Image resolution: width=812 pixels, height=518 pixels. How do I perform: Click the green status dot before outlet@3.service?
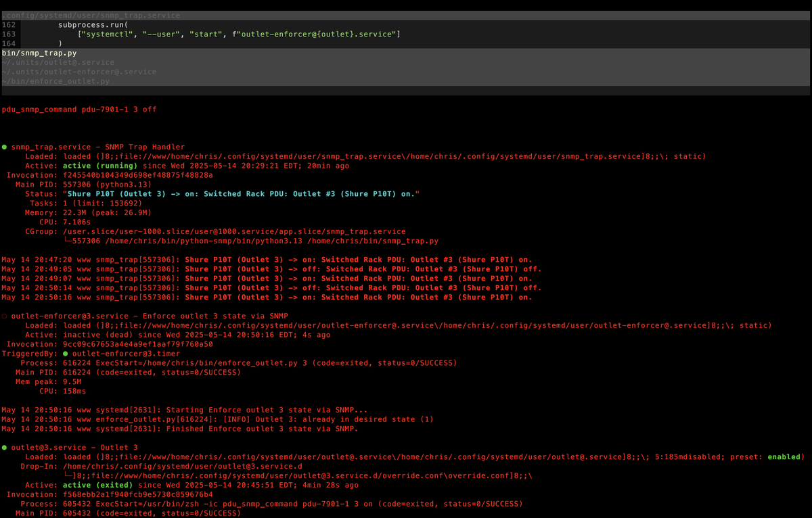click(5, 448)
